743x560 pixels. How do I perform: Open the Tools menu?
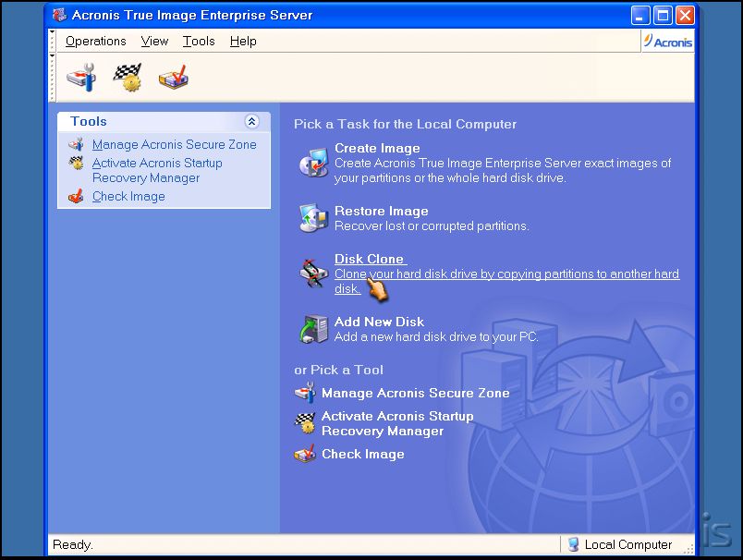tap(199, 42)
